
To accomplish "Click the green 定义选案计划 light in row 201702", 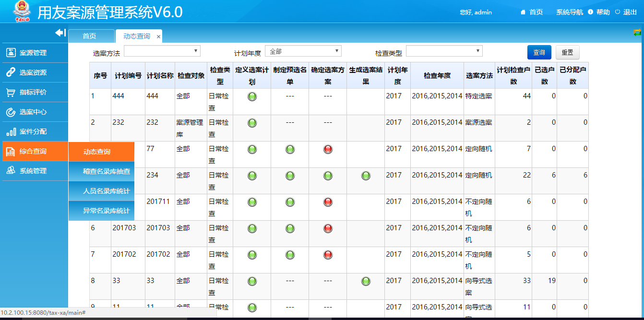I will point(252,255).
